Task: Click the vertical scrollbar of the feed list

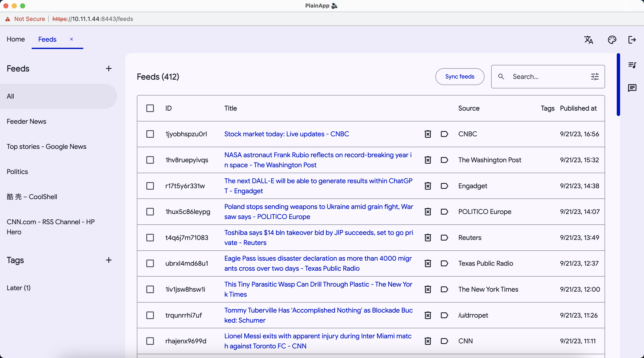Action: coord(618,85)
